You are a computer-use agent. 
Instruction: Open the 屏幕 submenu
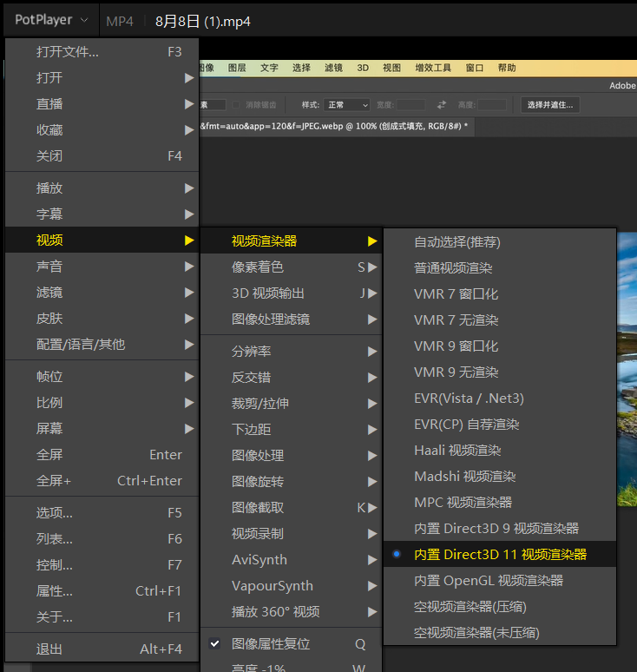tap(102, 429)
